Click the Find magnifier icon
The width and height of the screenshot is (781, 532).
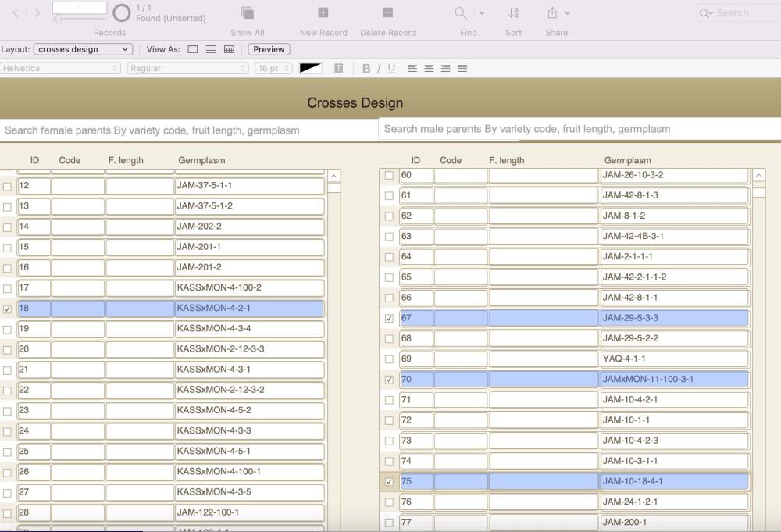[x=461, y=13]
